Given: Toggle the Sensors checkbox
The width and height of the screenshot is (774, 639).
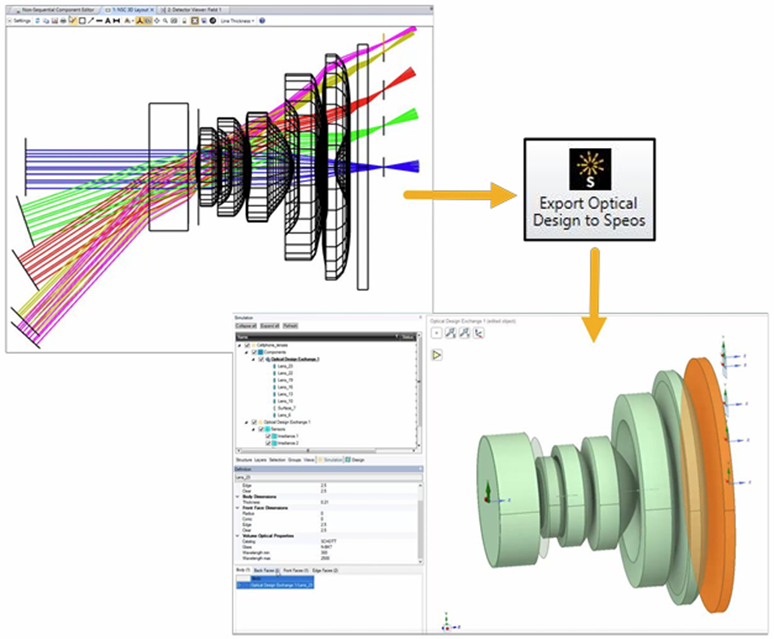Looking at the screenshot, I should point(261,429).
